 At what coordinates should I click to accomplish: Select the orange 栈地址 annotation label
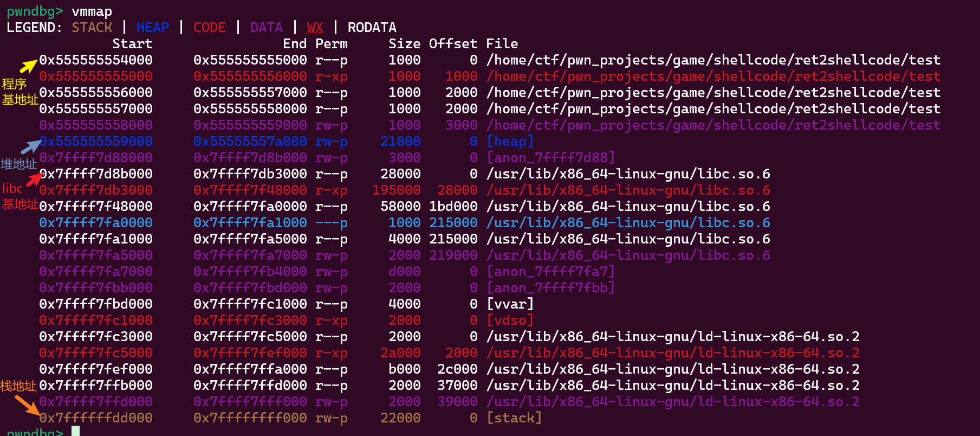[18, 386]
